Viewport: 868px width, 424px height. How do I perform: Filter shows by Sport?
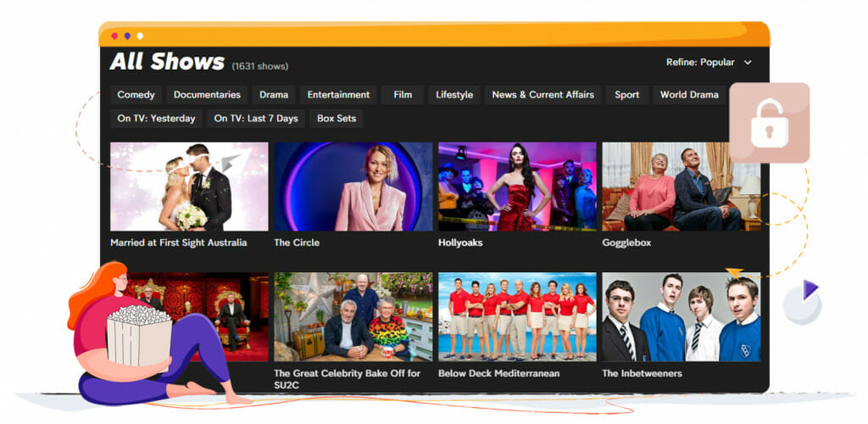click(626, 95)
